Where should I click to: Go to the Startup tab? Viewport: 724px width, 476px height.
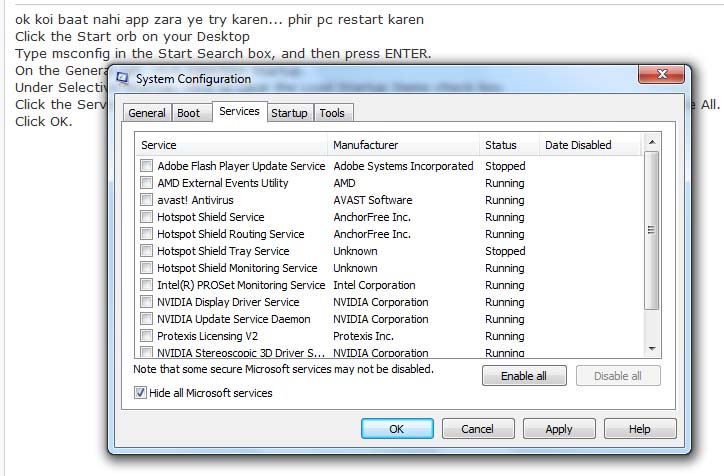point(290,113)
